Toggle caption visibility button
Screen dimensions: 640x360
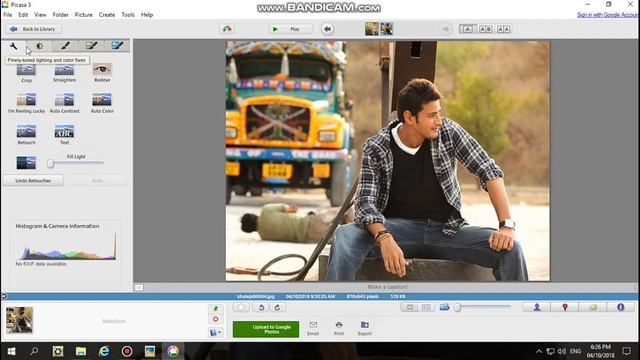click(139, 287)
